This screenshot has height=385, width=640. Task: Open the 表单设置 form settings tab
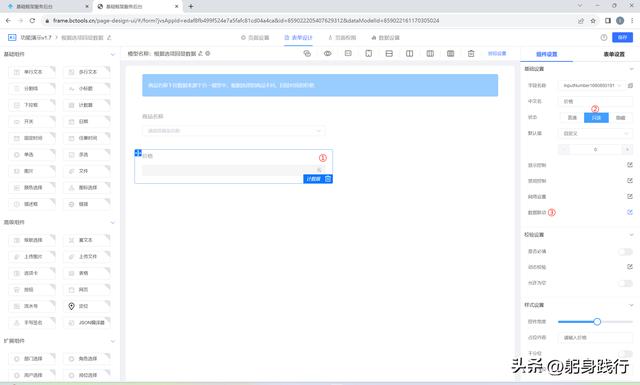coord(614,54)
